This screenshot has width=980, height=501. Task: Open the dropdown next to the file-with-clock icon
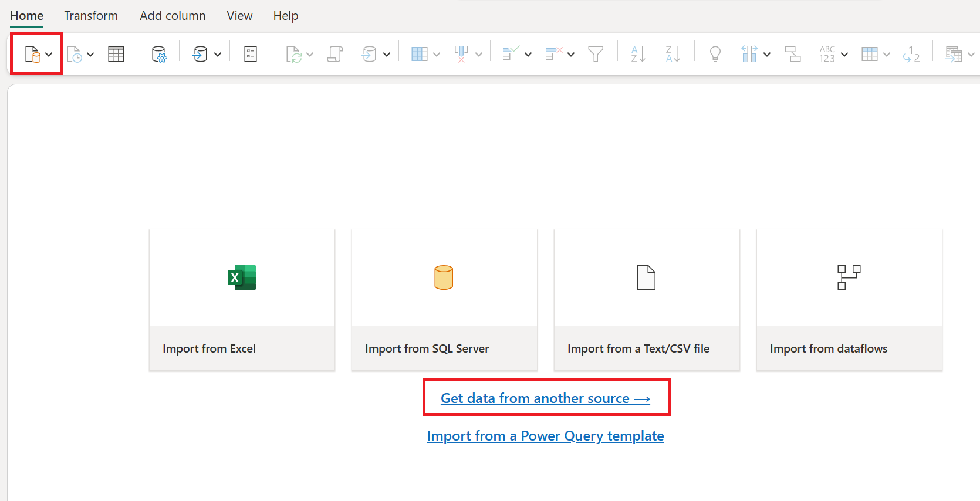click(x=90, y=55)
